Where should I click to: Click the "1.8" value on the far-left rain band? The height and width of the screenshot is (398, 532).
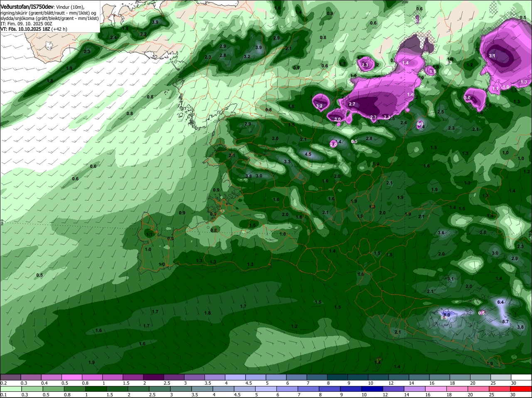pos(50,81)
